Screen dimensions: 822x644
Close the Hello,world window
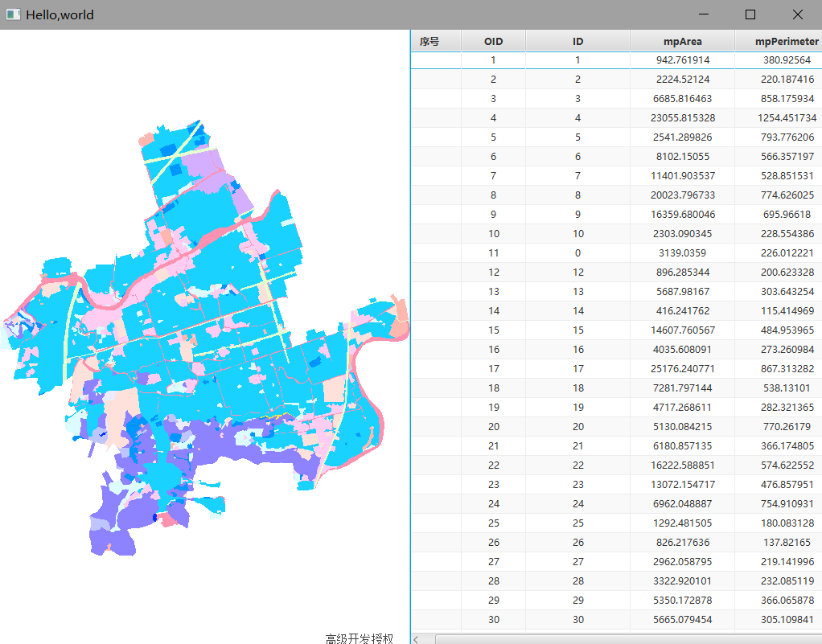798,14
